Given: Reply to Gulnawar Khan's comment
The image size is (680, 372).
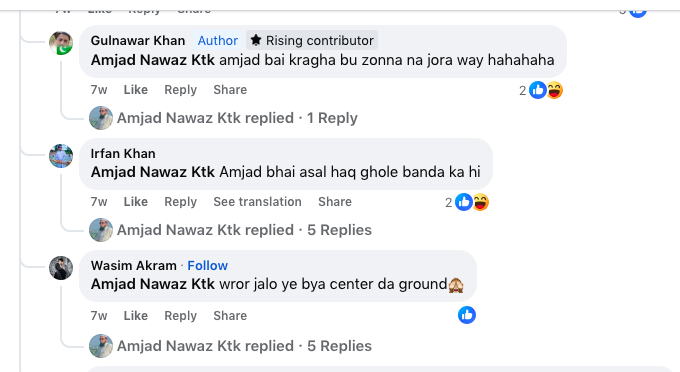Looking at the screenshot, I should coord(180,90).
